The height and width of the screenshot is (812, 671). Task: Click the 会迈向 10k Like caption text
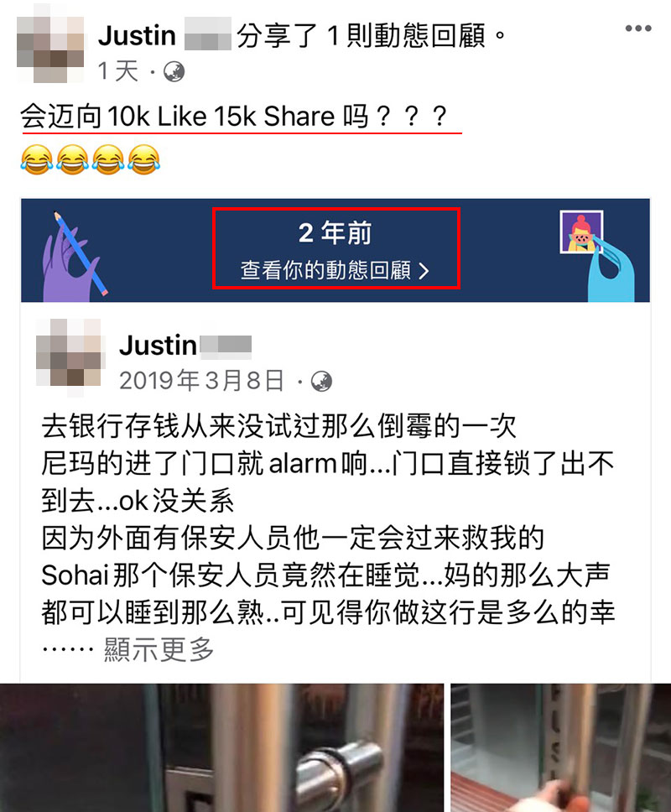tap(234, 116)
